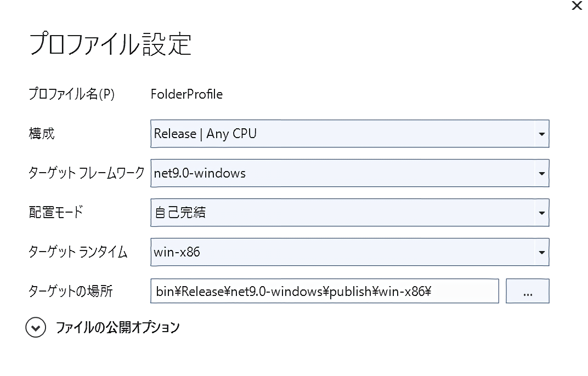Click the win-x86 runtime value
The image size is (588, 376).
pos(177,252)
